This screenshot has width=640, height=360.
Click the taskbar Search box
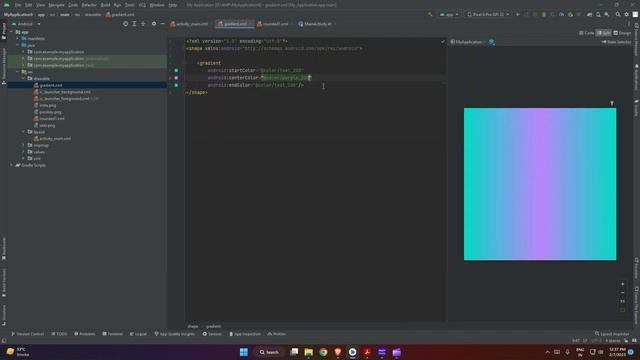point(269,352)
